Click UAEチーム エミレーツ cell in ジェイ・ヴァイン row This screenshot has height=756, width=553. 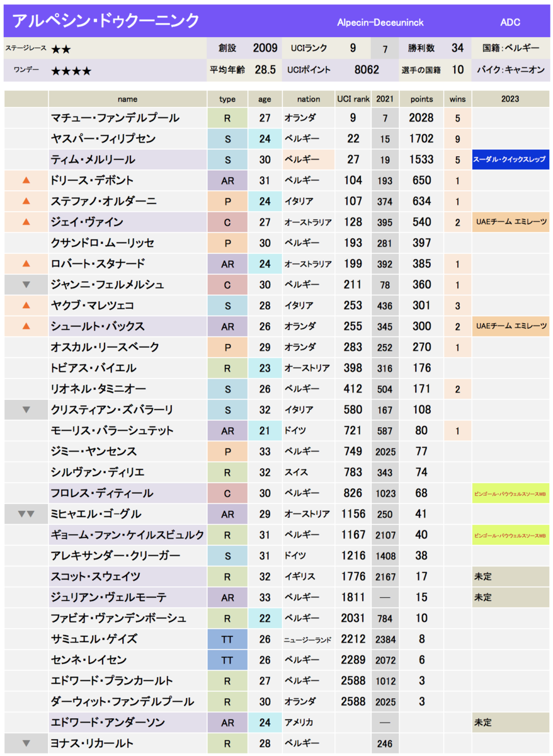click(511, 222)
